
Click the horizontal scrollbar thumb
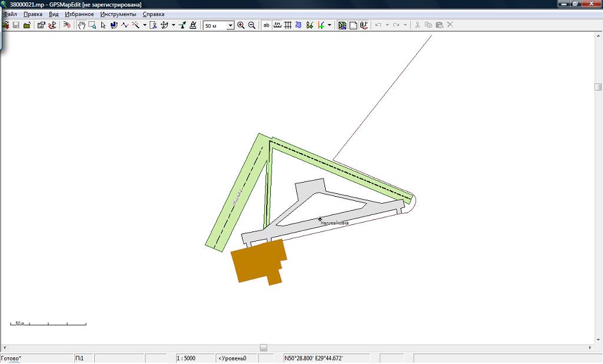tap(264, 348)
